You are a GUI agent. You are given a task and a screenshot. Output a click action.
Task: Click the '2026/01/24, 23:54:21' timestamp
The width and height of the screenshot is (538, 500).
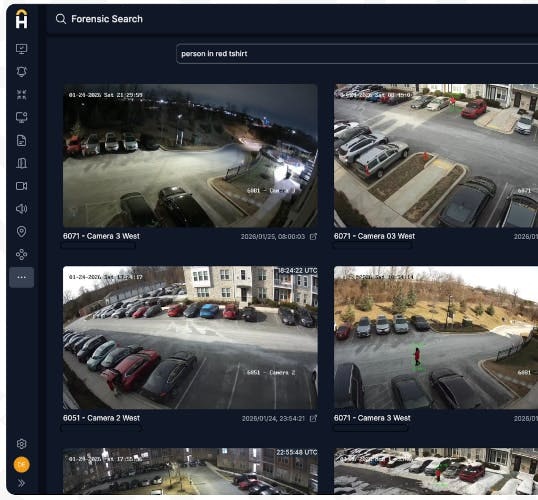[273, 418]
